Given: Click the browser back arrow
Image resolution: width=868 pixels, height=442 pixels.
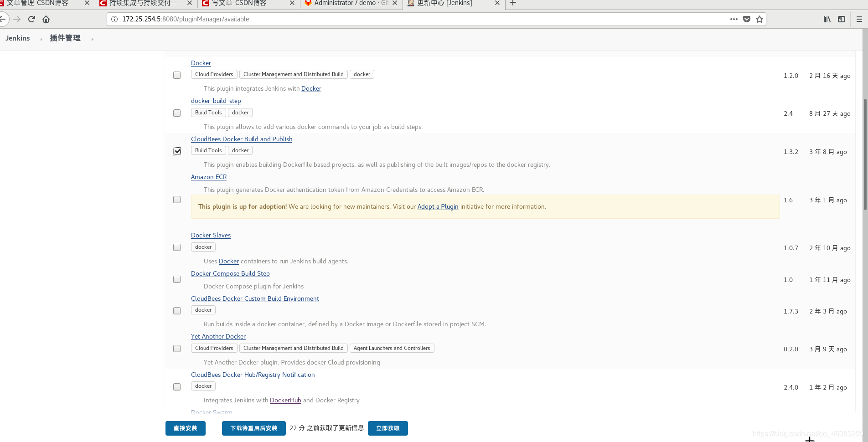Looking at the screenshot, I should point(3,19).
